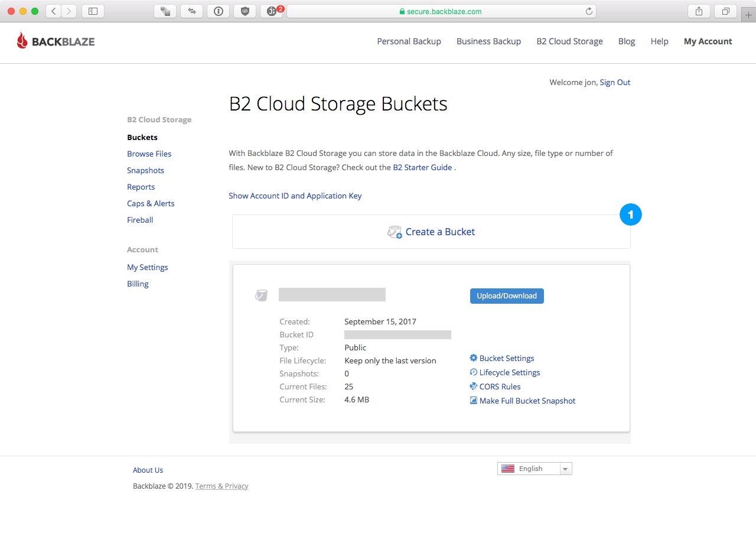This screenshot has width=756, height=559.
Task: Click Make Full Bucket Snapshot
Action: (x=527, y=401)
